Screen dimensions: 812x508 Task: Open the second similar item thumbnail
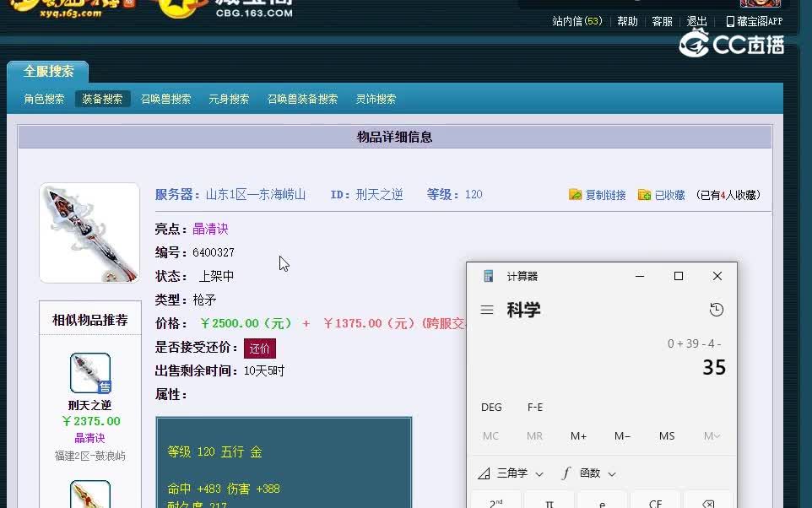click(90, 494)
